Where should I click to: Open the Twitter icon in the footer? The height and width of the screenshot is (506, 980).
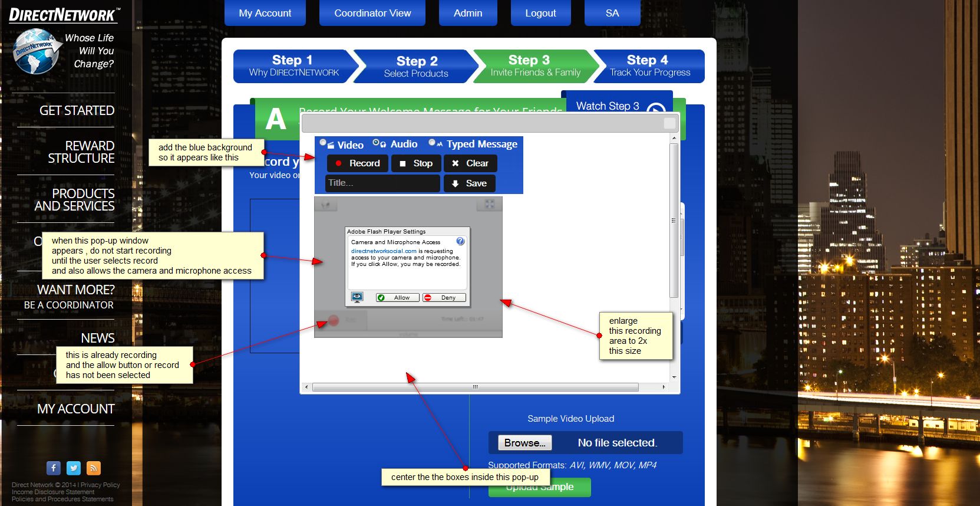pos(74,468)
